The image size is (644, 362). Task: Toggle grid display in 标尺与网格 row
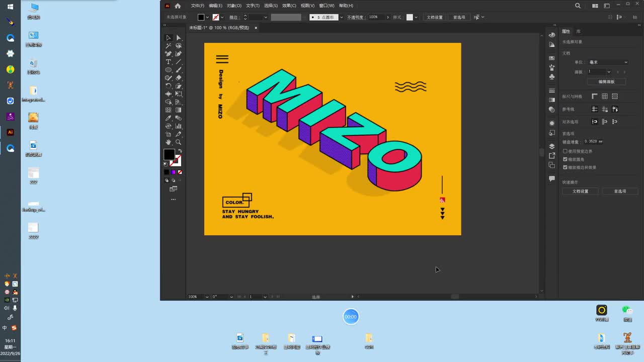coord(605,97)
